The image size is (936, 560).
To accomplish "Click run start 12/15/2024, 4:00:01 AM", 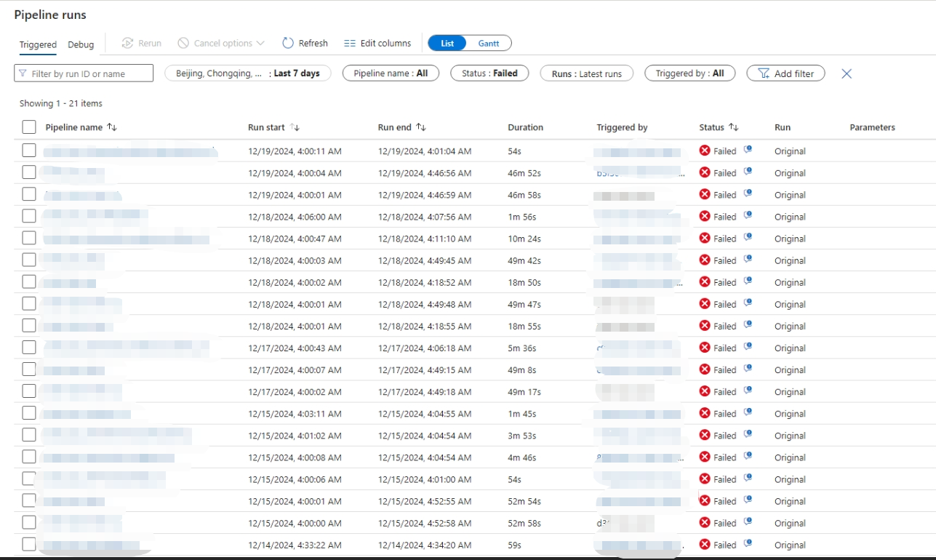I will coord(295,501).
